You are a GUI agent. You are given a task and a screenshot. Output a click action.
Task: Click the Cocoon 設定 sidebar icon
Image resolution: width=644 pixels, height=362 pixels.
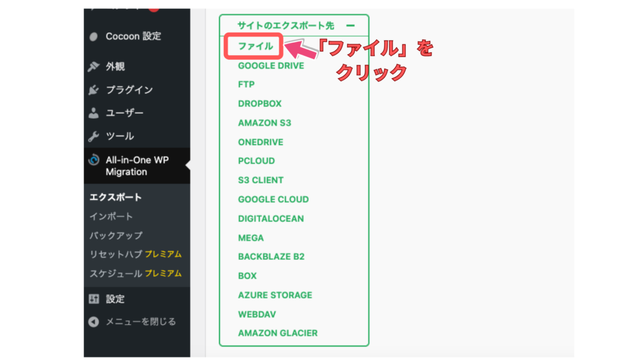click(x=94, y=36)
